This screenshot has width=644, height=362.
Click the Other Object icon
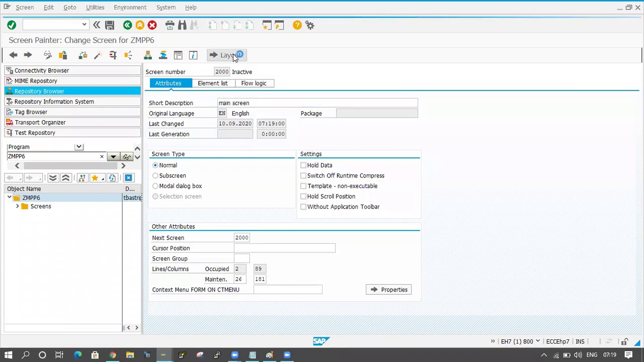[63, 55]
